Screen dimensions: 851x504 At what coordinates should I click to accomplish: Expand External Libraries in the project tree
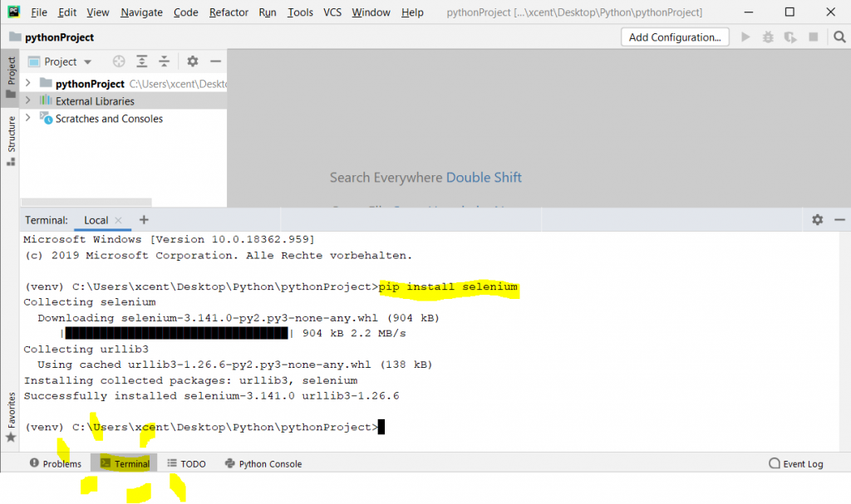tap(27, 100)
